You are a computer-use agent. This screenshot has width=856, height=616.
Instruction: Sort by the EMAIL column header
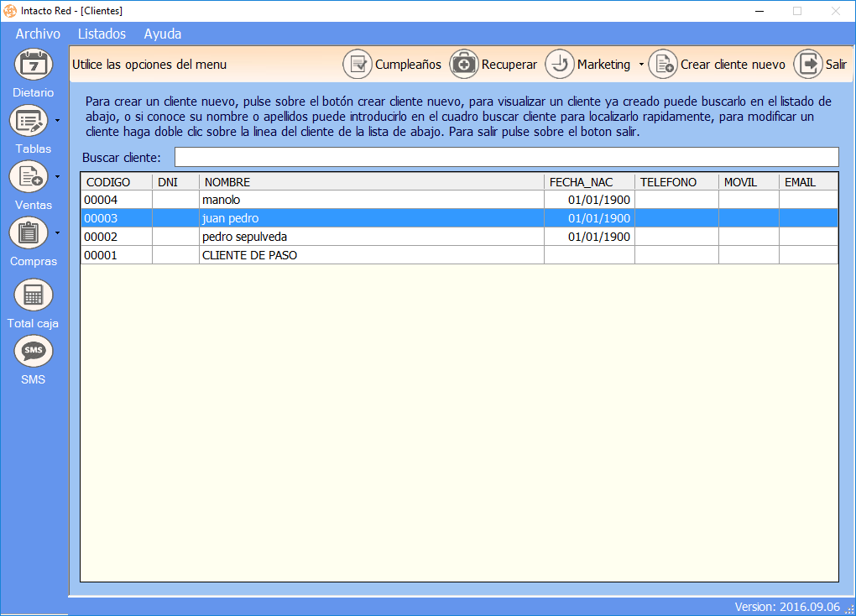click(808, 182)
